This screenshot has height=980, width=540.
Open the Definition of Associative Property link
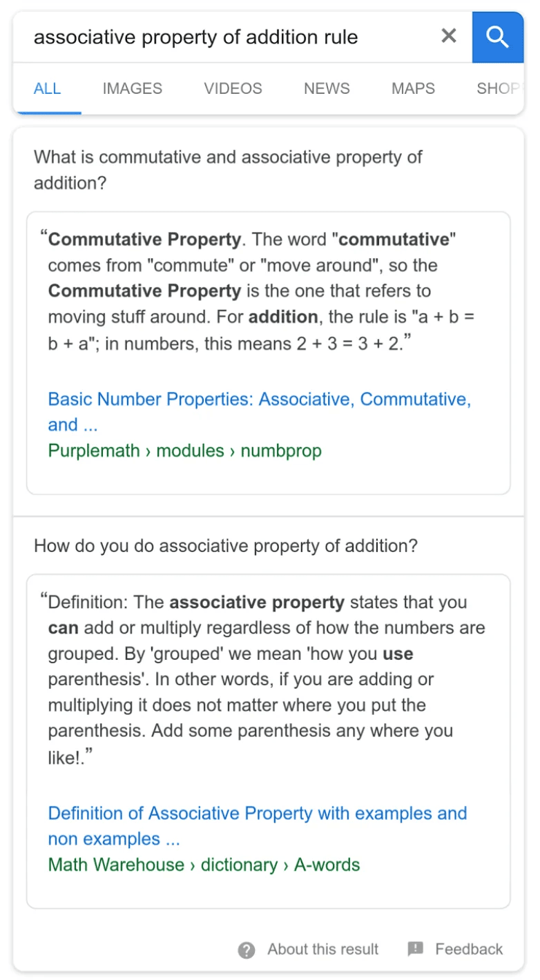click(x=257, y=825)
